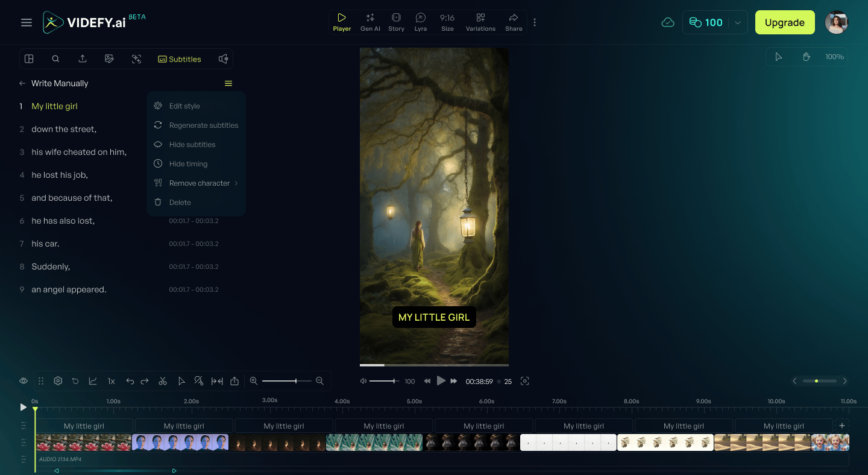The image size is (868, 475).
Task: Mute the player volume speaker
Action: (363, 381)
